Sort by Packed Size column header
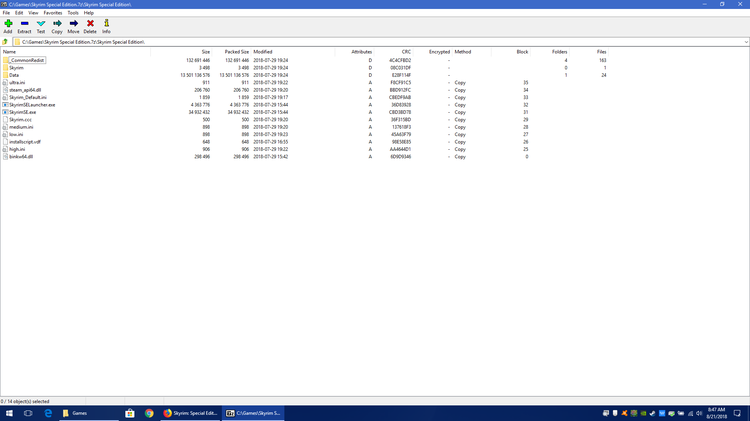750x421 pixels. tap(231, 52)
